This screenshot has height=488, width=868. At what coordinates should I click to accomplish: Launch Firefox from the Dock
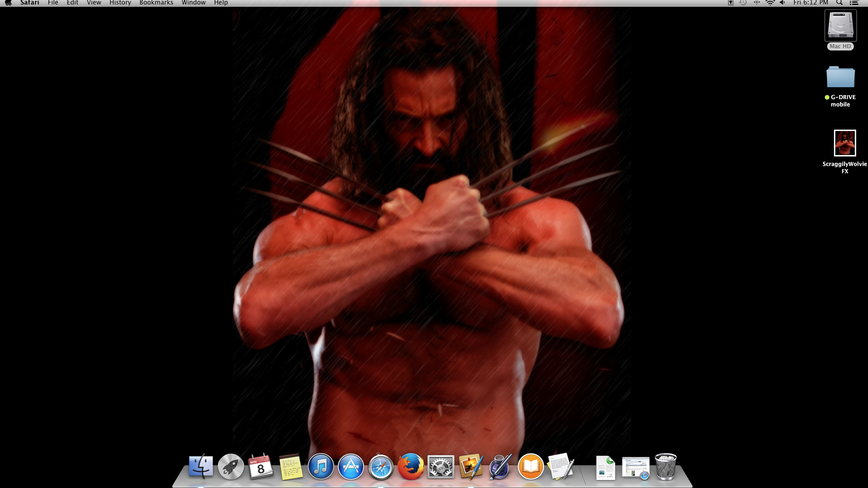[x=411, y=466]
